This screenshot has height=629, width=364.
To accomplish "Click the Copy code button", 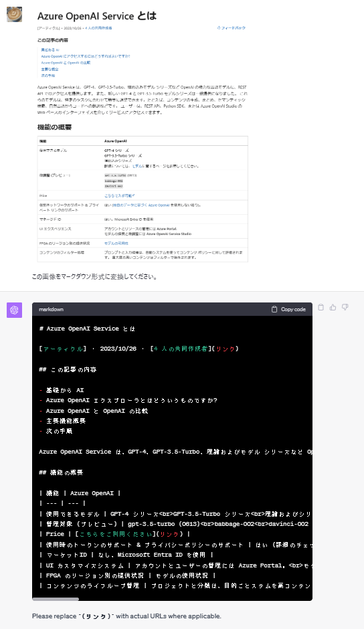I will [x=288, y=309].
